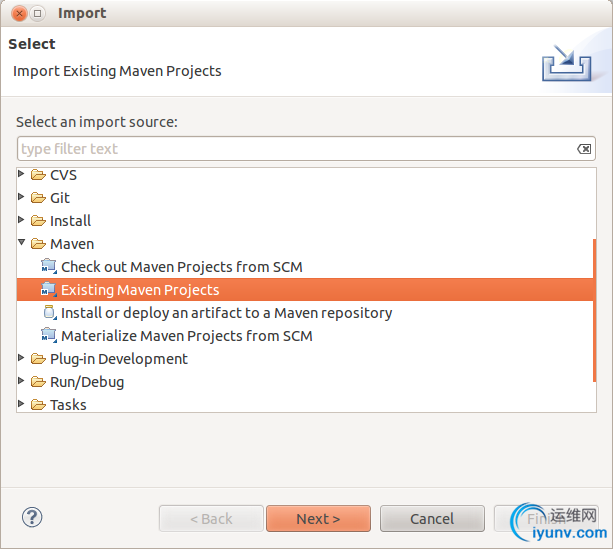
Task: Click the Check out Maven Projects icon
Action: pos(49,267)
